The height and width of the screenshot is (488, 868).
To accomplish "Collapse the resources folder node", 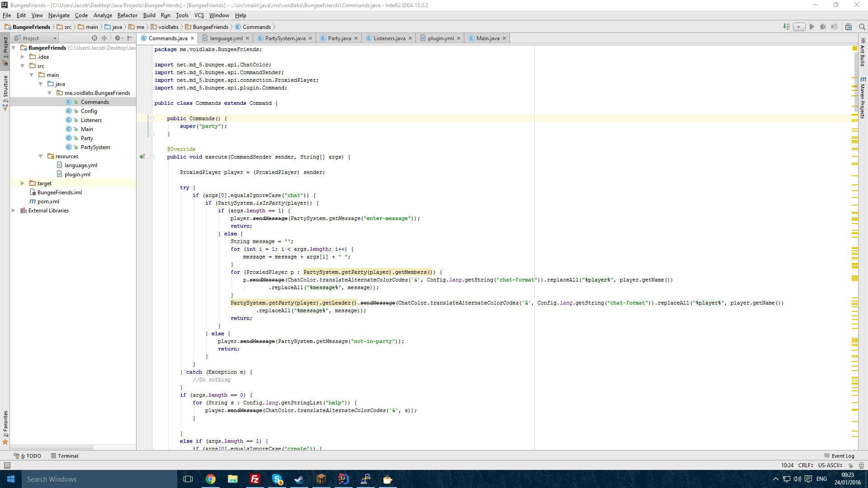I will click(x=40, y=156).
